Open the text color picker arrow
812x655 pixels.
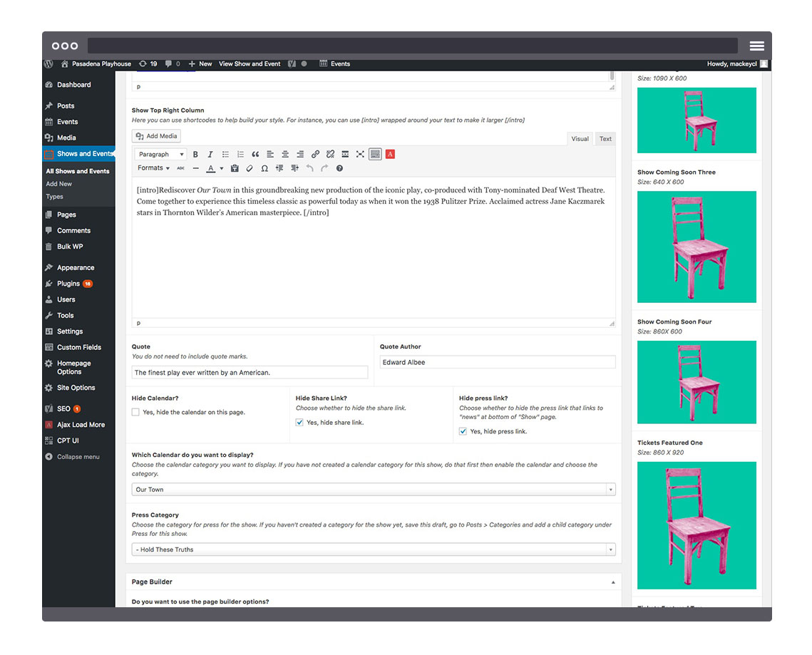tap(222, 169)
